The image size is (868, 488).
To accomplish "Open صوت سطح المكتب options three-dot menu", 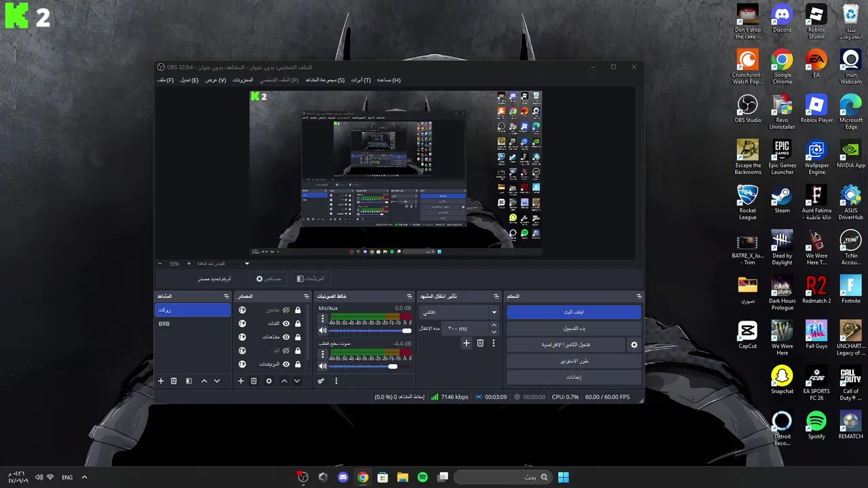I will [x=323, y=354].
